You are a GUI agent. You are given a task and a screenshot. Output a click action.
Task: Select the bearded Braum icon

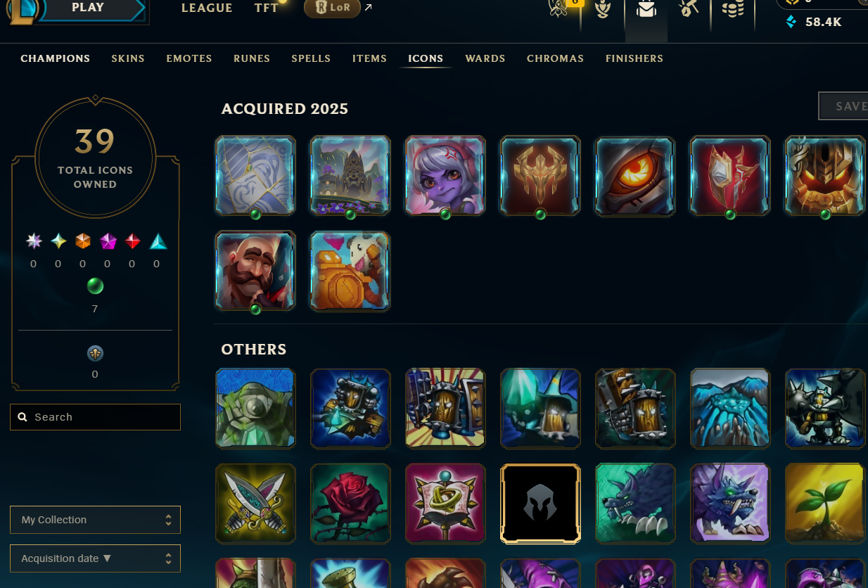coord(255,271)
